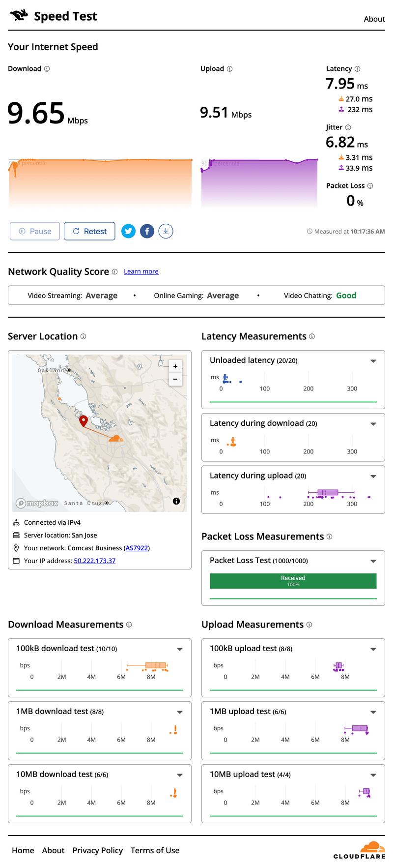The image size is (393, 868).
Task: Expand the 100kB download test section
Action: (x=180, y=649)
